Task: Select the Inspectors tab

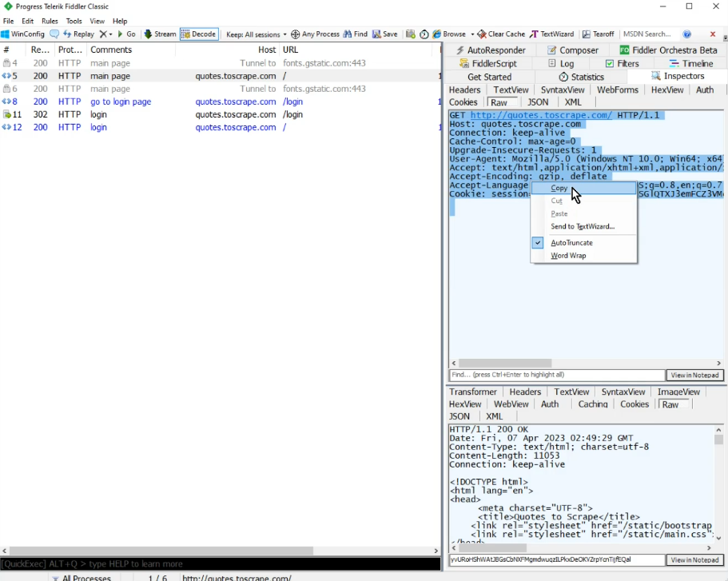Action: click(678, 76)
